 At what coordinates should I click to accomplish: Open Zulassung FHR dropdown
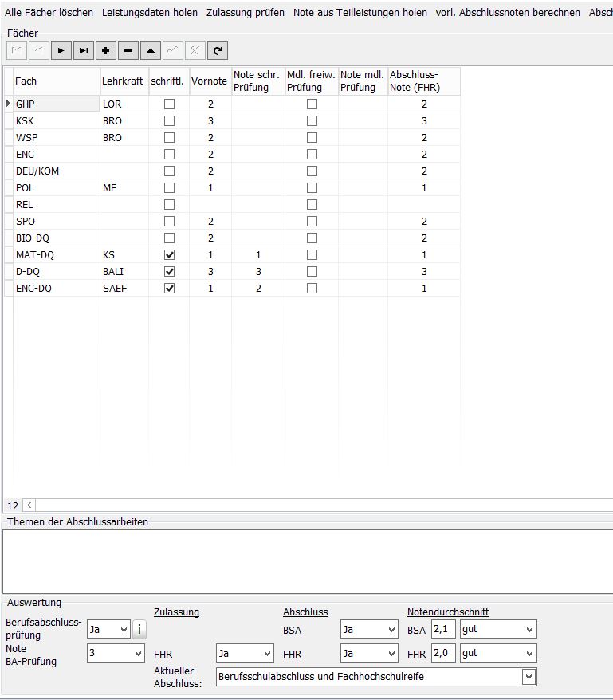tap(245, 654)
